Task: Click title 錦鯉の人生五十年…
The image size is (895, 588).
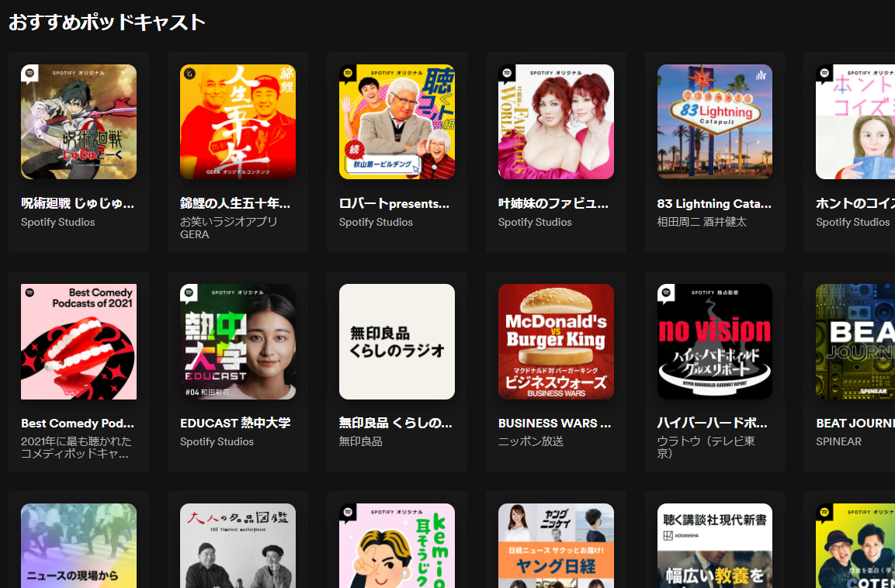Action: [x=235, y=203]
